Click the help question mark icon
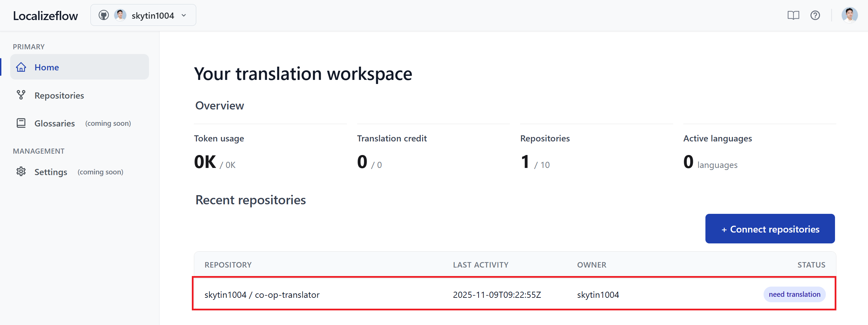This screenshot has width=868, height=325. 815,15
